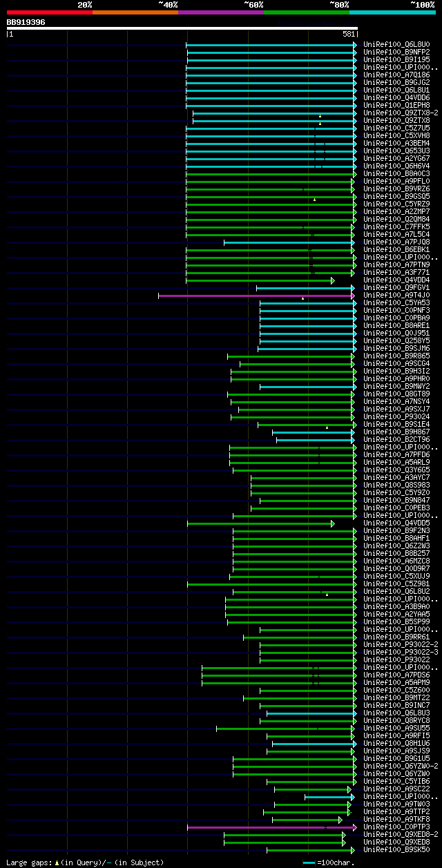The width and height of the screenshot is (442, 868).
Task: Select the UniRef100_Q4VDD4 label
Action: (x=396, y=280)
